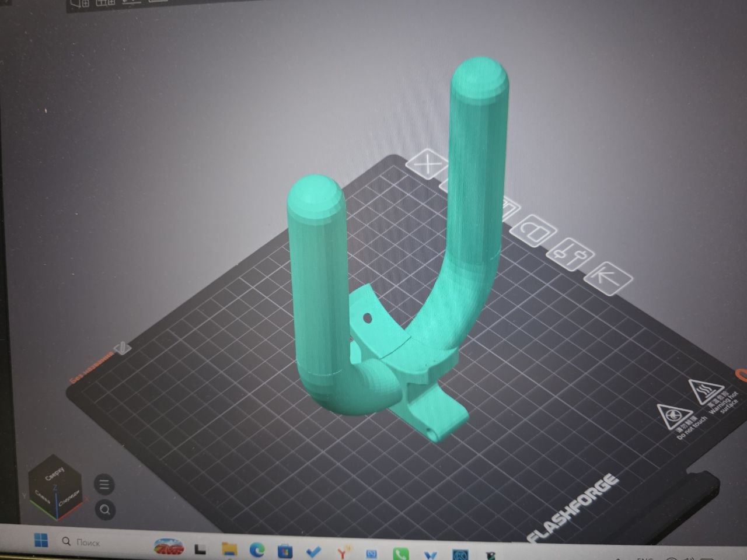Open the blue V-shaped app on the taskbar
The image size is (747, 560).
(430, 554)
